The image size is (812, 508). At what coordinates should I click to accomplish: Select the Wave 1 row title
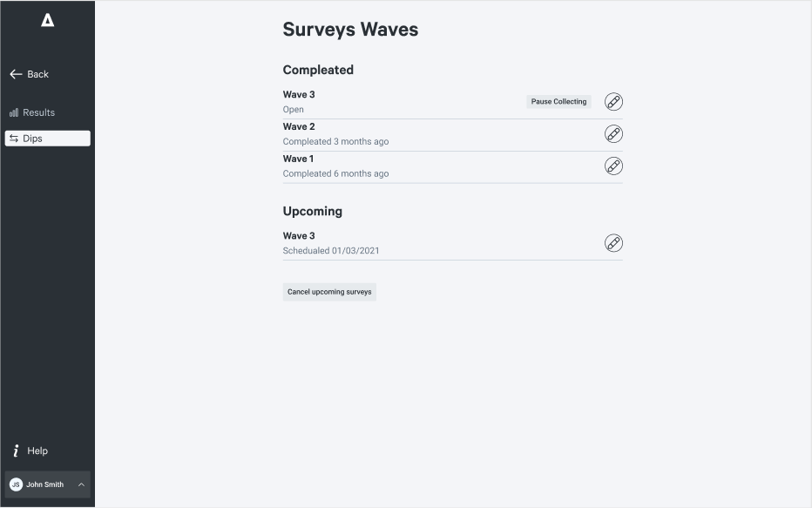[x=298, y=159]
